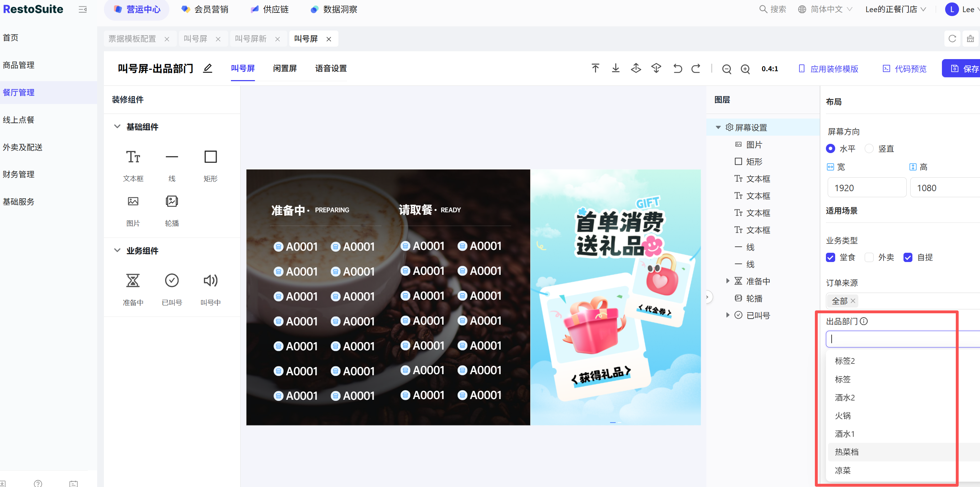Click the width input showing 1920
Image resolution: width=980 pixels, height=487 pixels.
[866, 188]
